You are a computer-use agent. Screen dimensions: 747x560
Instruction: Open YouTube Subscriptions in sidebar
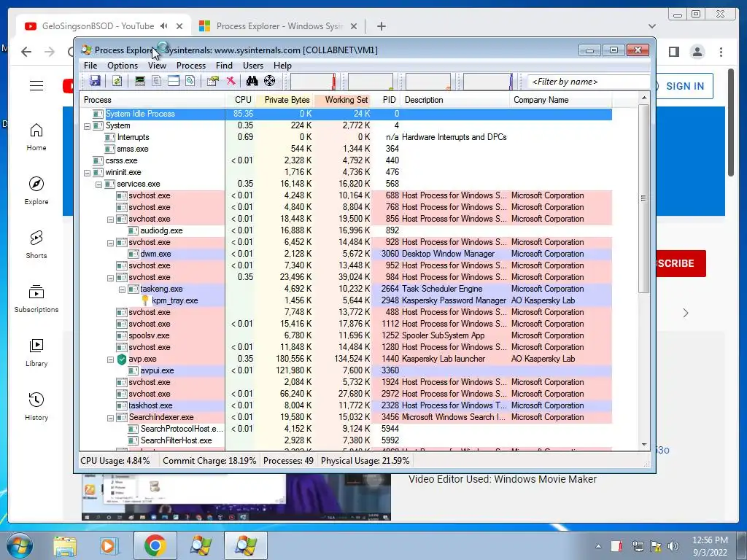36,298
